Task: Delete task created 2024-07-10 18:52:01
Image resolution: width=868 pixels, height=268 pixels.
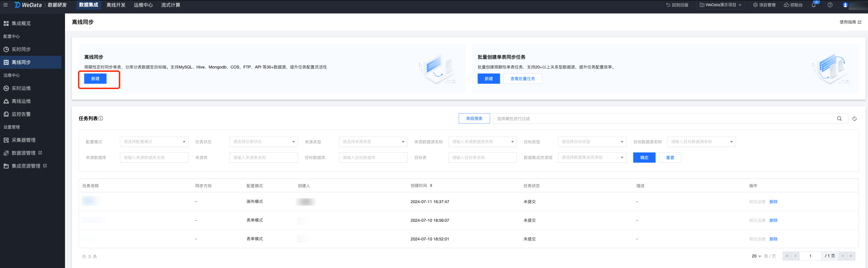Action: 773,239
